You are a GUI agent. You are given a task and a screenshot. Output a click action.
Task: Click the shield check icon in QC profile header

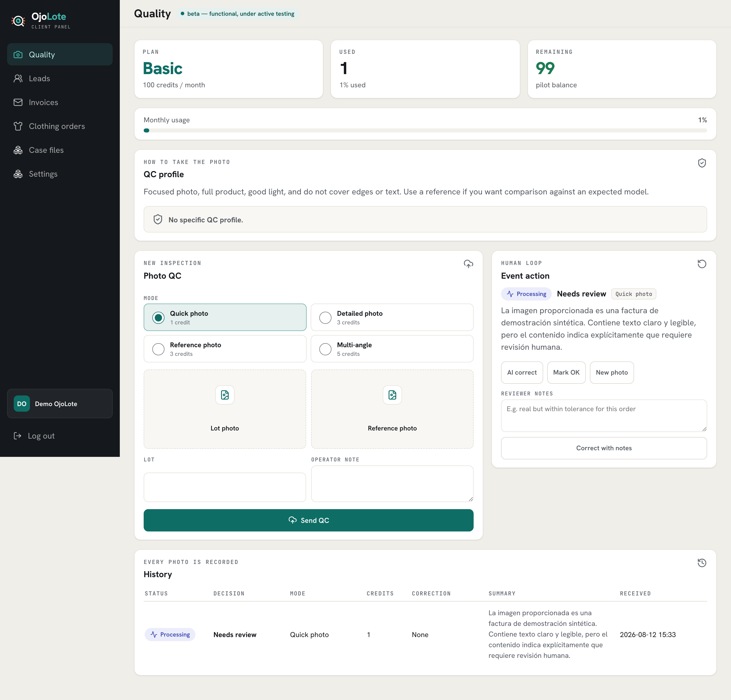[702, 163]
